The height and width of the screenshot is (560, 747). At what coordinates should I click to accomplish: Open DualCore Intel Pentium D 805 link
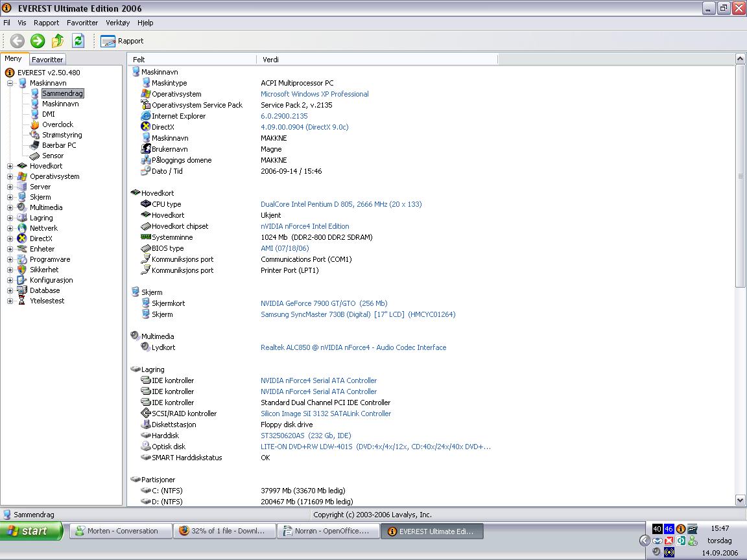pyautogui.click(x=341, y=204)
